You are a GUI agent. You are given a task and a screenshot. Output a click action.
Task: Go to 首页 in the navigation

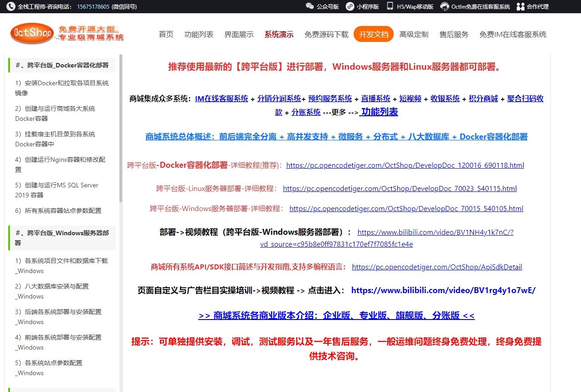[x=166, y=34]
